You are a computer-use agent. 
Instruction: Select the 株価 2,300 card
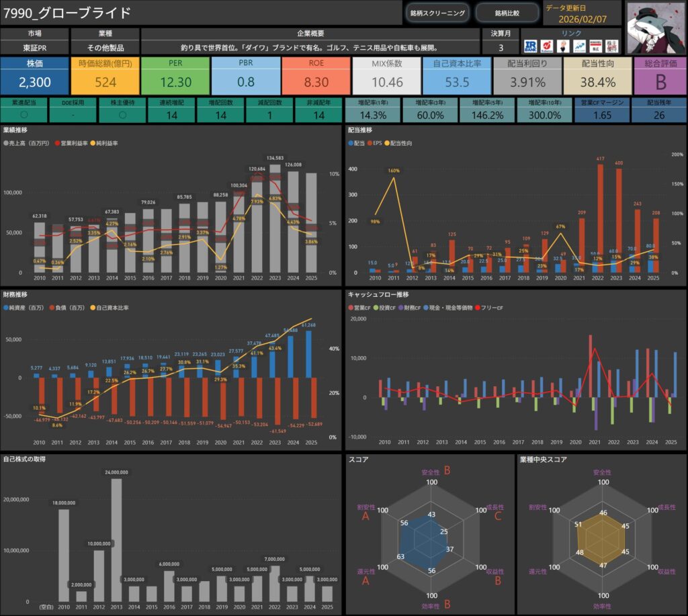[x=34, y=75]
